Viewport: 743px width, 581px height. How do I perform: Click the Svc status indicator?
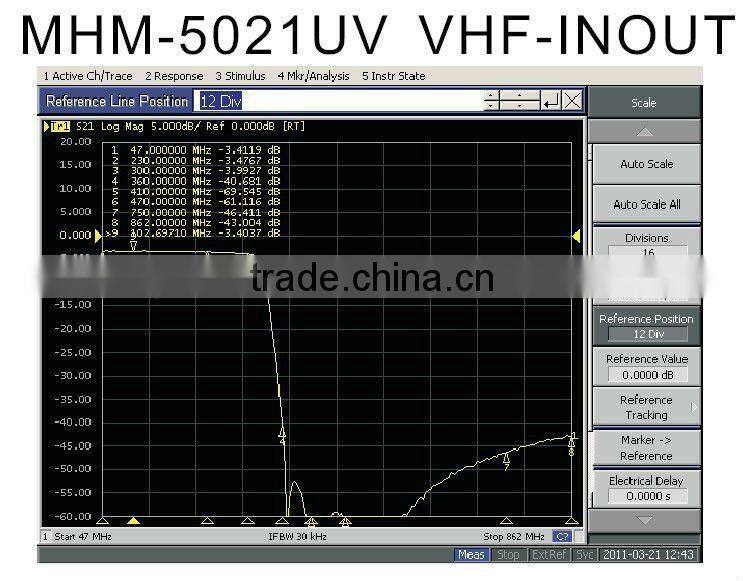tap(584, 554)
